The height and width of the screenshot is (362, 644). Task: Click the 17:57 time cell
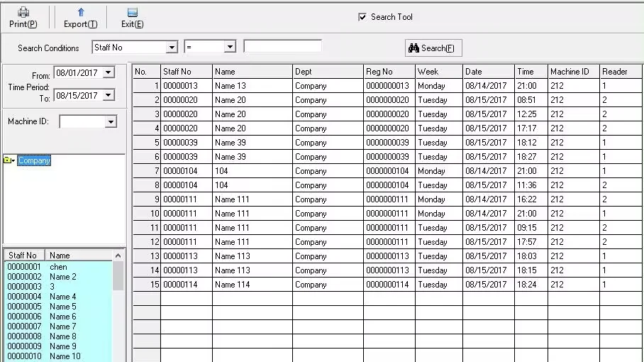[x=531, y=241]
